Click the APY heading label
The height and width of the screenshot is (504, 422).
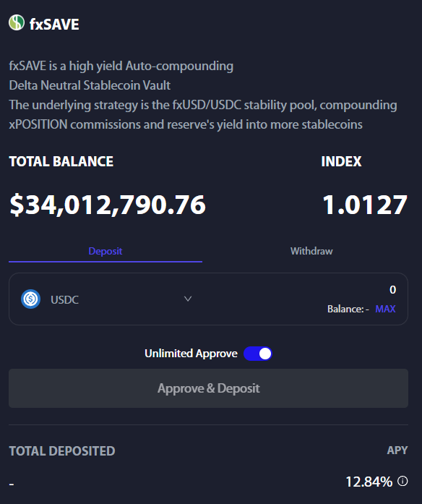(x=397, y=450)
